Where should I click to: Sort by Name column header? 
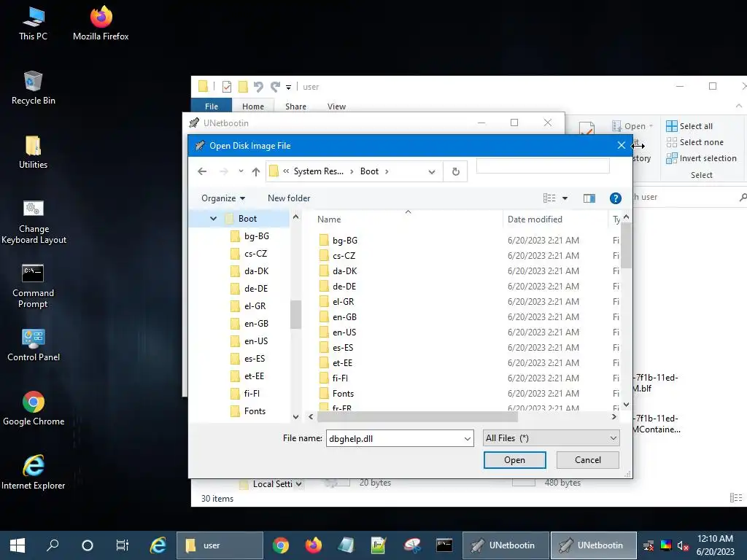pyautogui.click(x=329, y=219)
